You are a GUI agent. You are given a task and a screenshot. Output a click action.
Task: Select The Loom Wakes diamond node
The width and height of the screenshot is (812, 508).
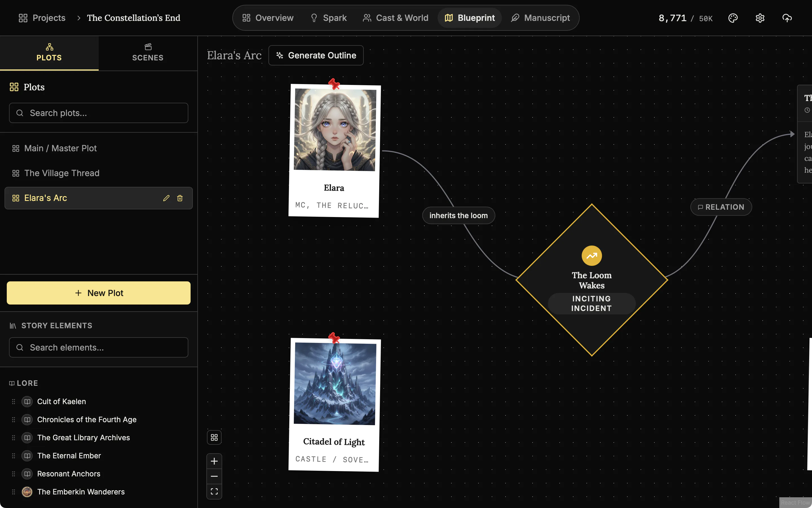592,280
